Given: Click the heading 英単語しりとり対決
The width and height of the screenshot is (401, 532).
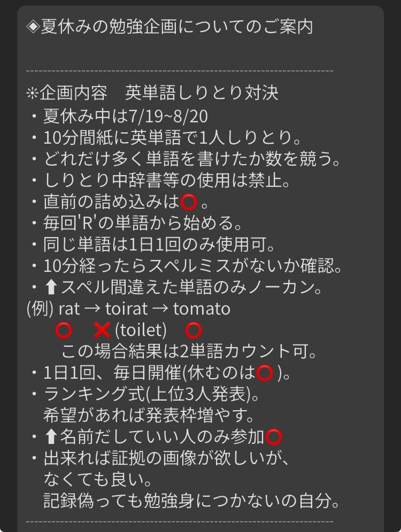Looking at the screenshot, I should pos(202,93).
